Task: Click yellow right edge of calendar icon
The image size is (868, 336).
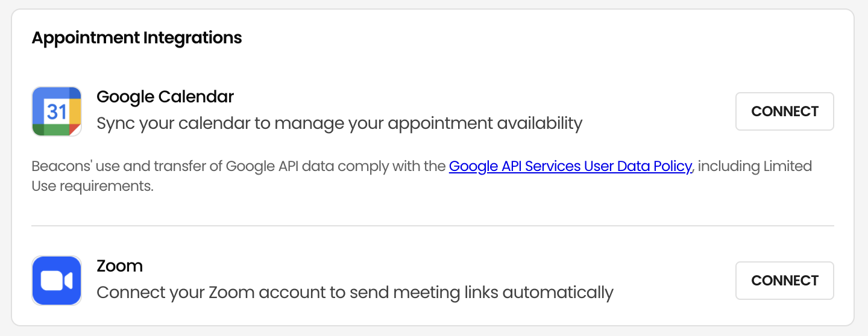Action: coord(75,111)
